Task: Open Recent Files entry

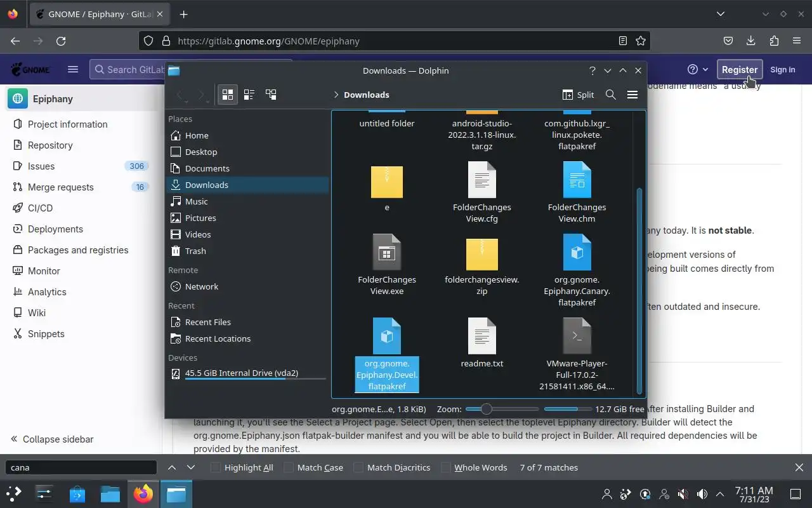Action: [247, 322]
